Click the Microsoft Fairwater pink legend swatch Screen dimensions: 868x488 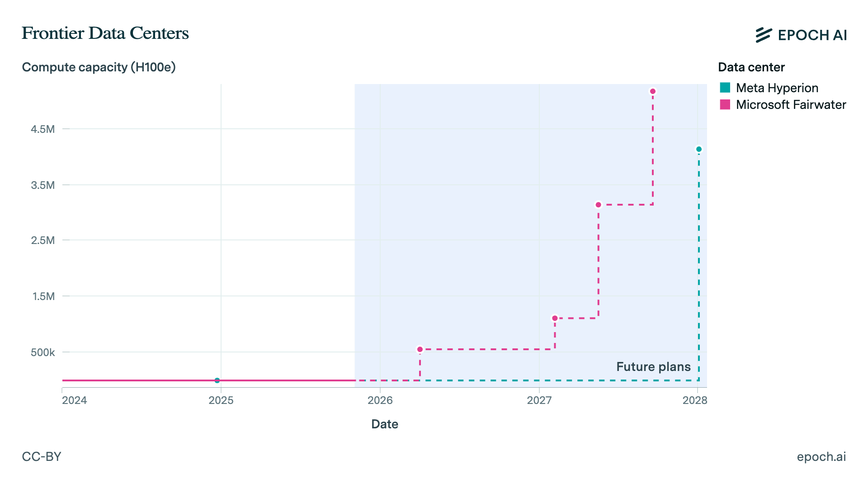coord(725,104)
